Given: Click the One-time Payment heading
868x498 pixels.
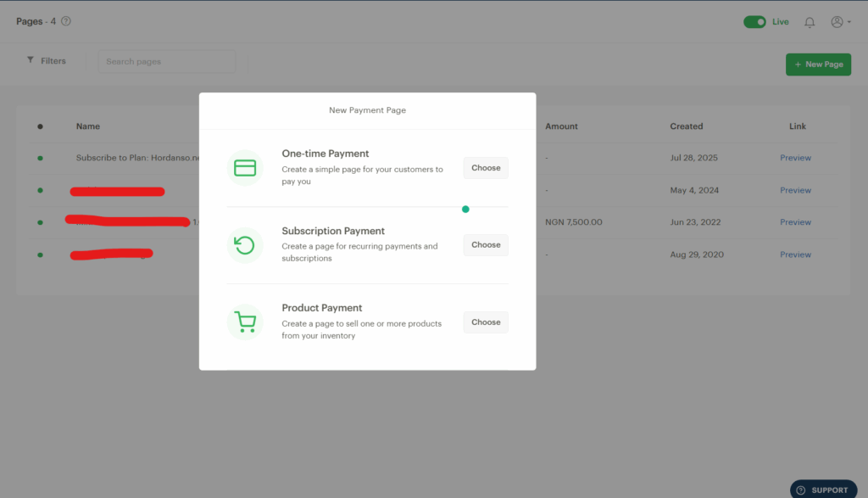Looking at the screenshot, I should (325, 154).
